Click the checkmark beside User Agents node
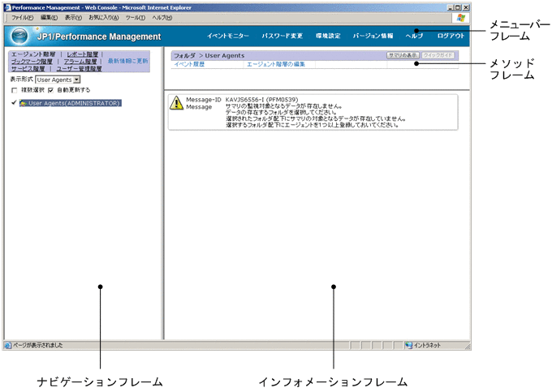 click(14, 102)
